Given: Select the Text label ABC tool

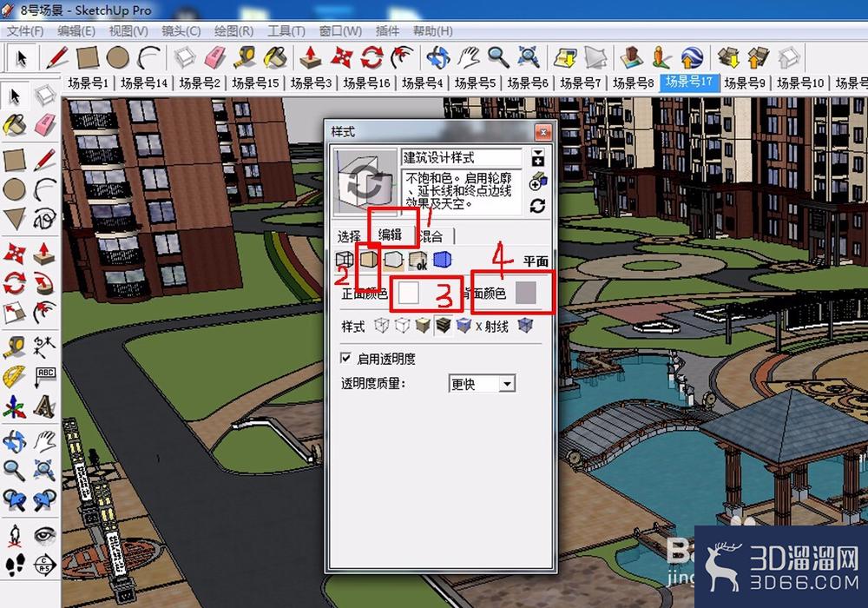Looking at the screenshot, I should click(45, 378).
